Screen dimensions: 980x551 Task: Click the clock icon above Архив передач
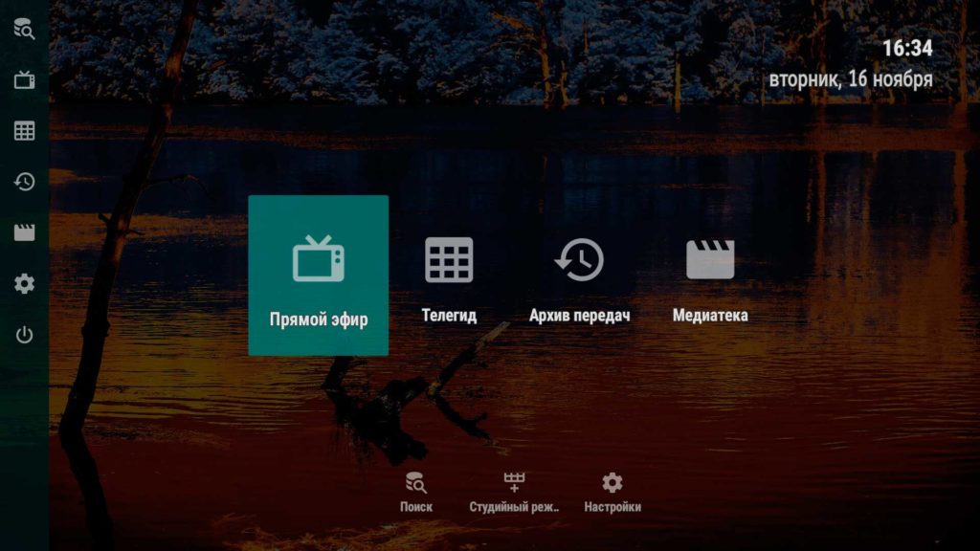[575, 258]
